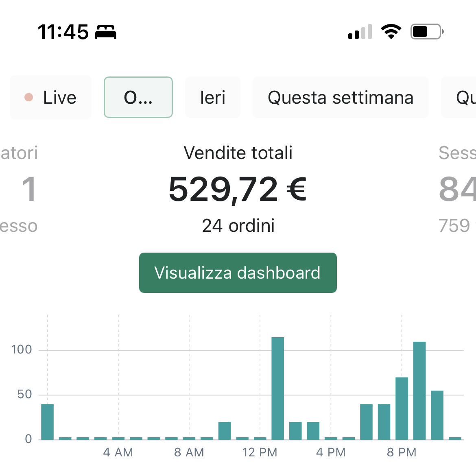Open the Questa settimana tab
The width and height of the screenshot is (476, 469).
(x=341, y=97)
